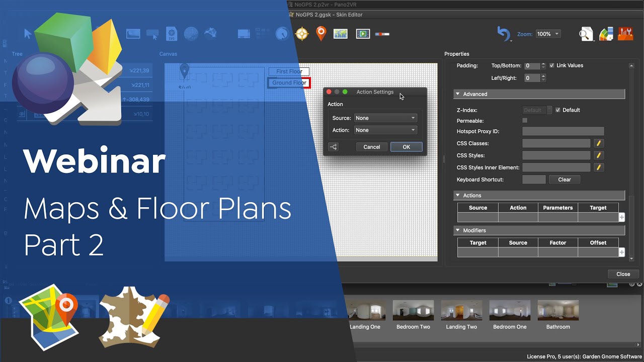Click the CSS Styles Inner Element field
This screenshot has width=644, height=362.
(556, 167)
